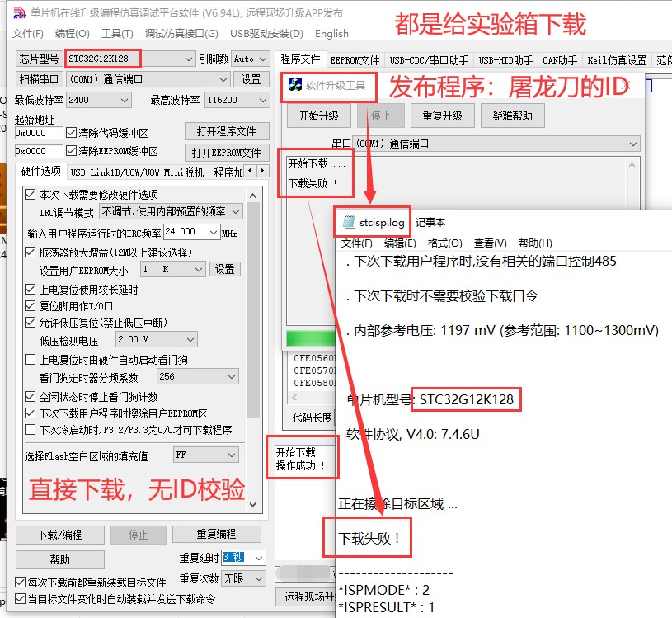Screen dimensions: 672x618
Task: Open 查看(V) menu in Notepad
Action: (x=490, y=243)
